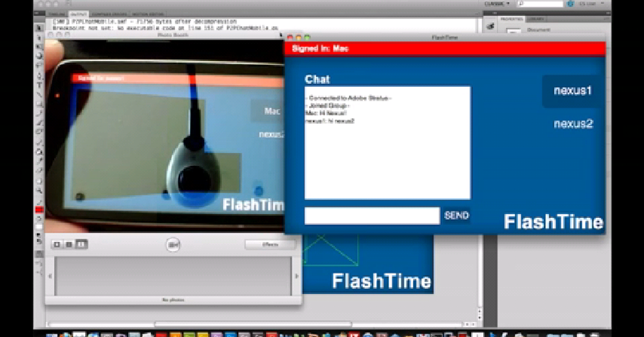The width and height of the screenshot is (644, 337).
Task: Select the Hand tool
Action: [39, 181]
